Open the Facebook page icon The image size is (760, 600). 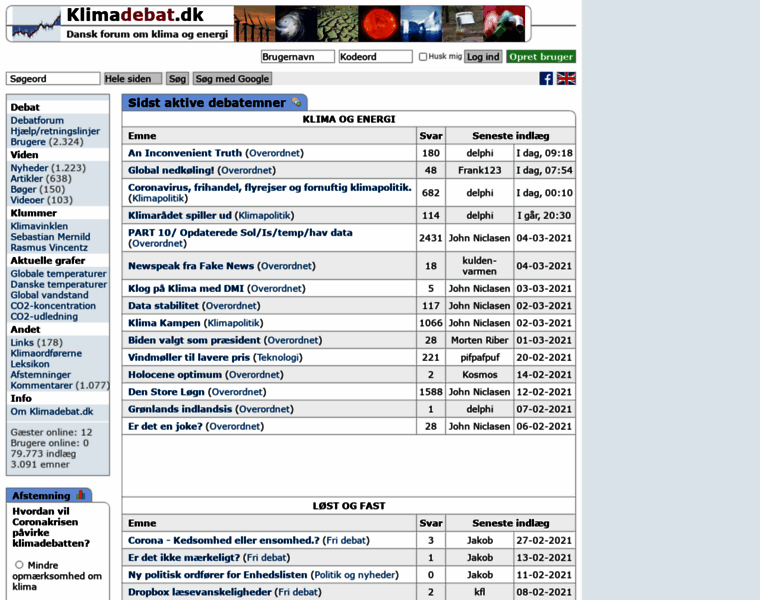(x=546, y=79)
